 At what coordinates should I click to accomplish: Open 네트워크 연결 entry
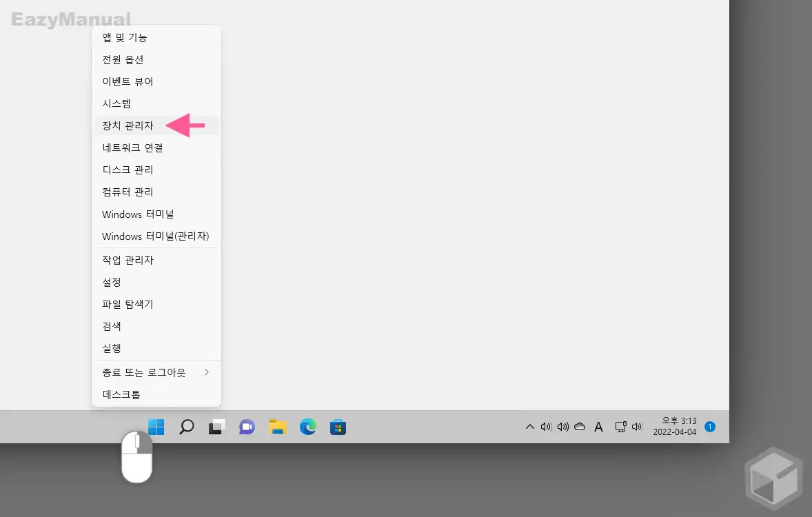click(156, 148)
